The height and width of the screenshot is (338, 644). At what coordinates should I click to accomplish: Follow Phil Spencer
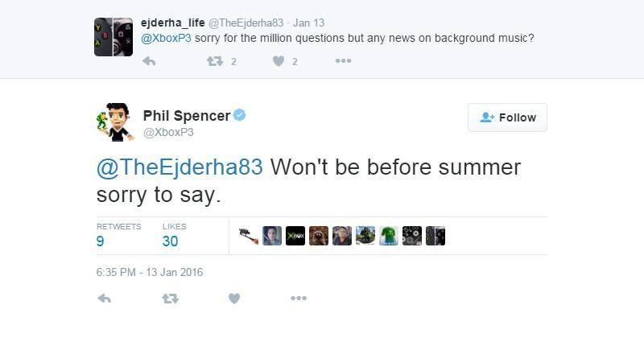507,117
